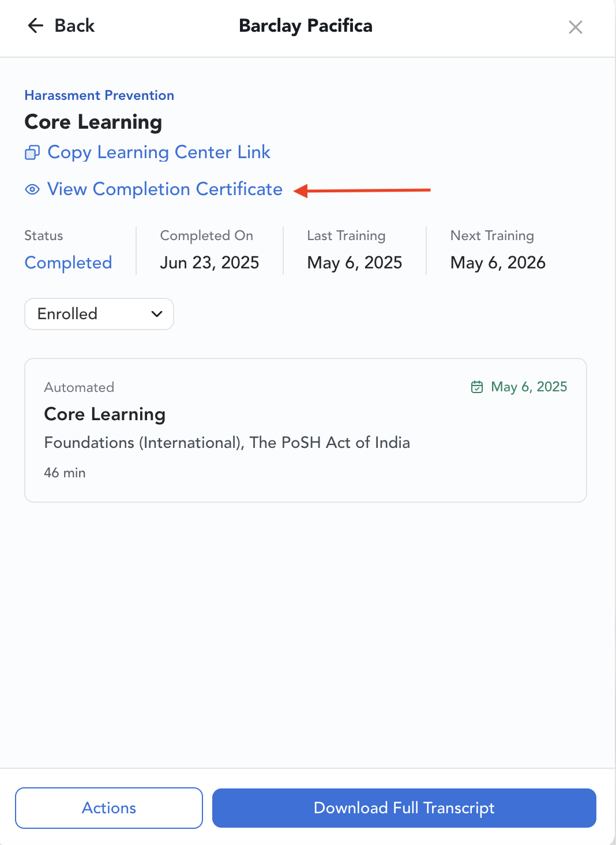
Task: Click the May 6, 2025 date on the card
Action: [x=529, y=387]
